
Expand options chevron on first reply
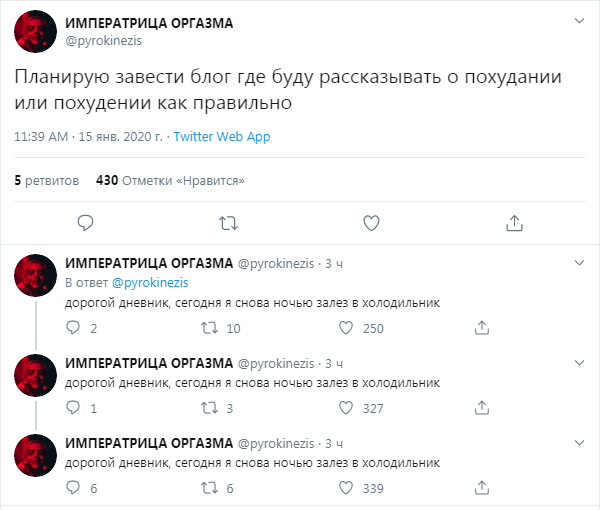click(x=579, y=263)
